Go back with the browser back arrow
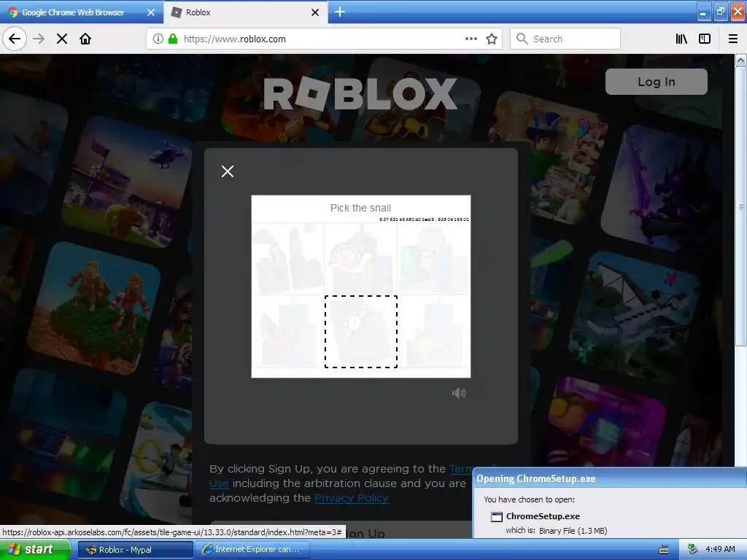 [15, 39]
